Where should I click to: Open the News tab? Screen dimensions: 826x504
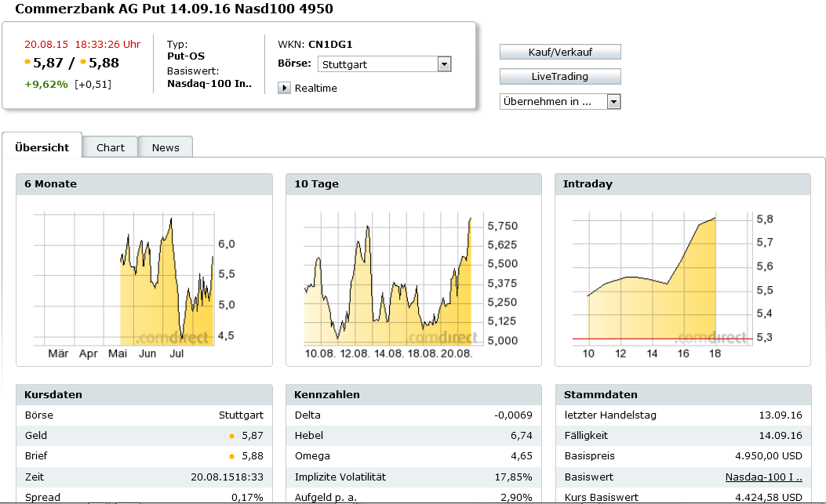pyautogui.click(x=166, y=147)
